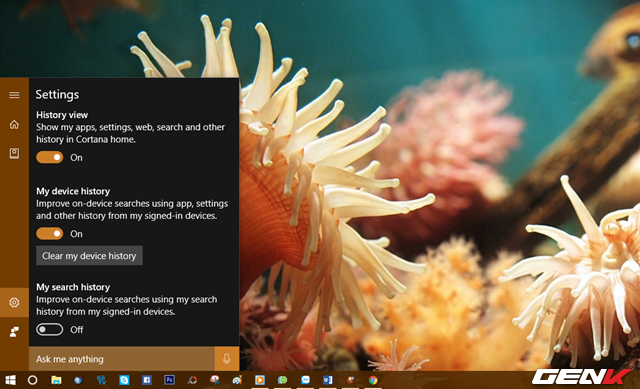Open the Cortana hamburger menu

14,95
